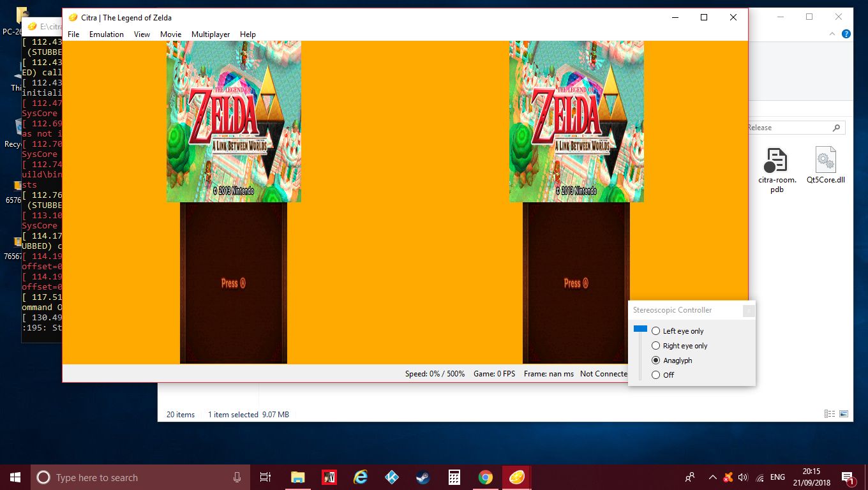This screenshot has height=490, width=868.
Task: Collapse the File Explorer ribbon chevron
Action: click(832, 34)
